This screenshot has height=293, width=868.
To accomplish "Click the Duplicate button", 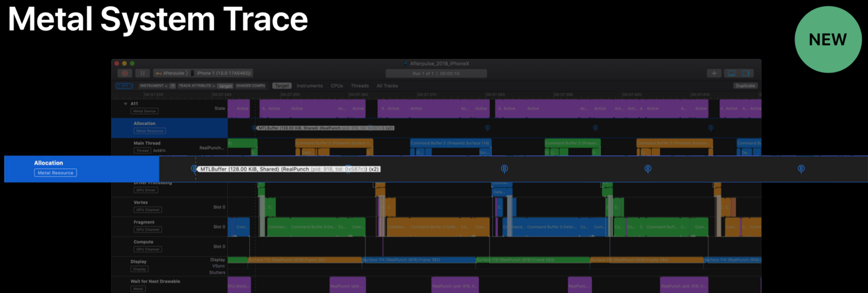I will point(745,86).
